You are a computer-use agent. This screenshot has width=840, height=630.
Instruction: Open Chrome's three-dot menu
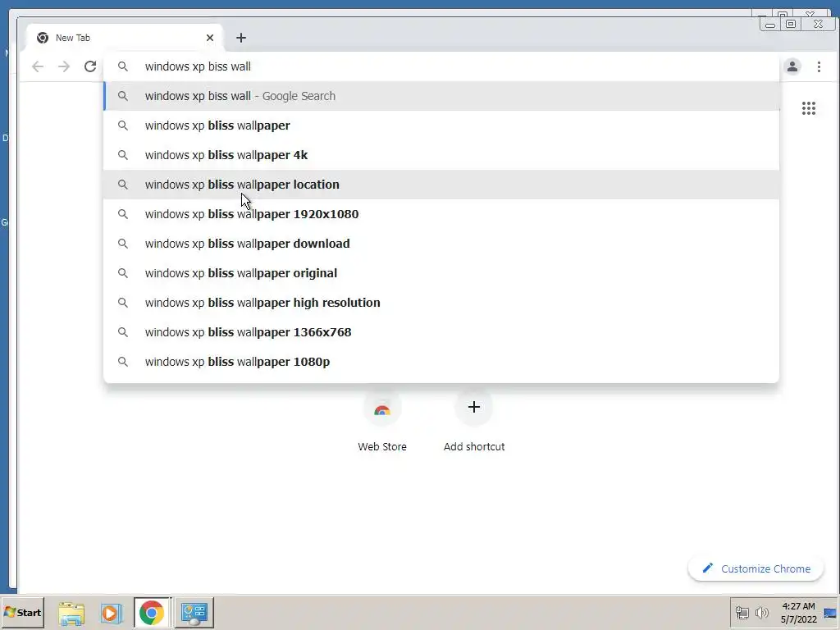coord(819,66)
